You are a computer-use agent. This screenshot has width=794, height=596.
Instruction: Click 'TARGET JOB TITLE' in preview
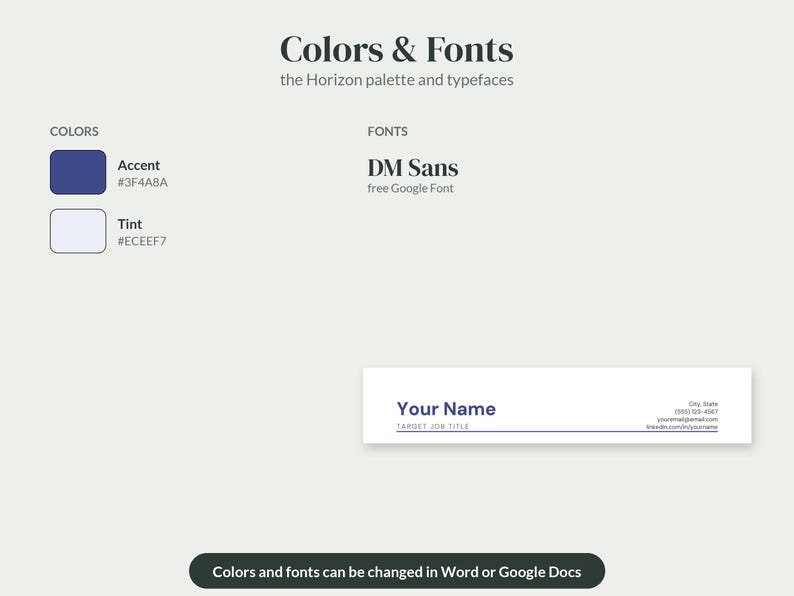coord(433,426)
